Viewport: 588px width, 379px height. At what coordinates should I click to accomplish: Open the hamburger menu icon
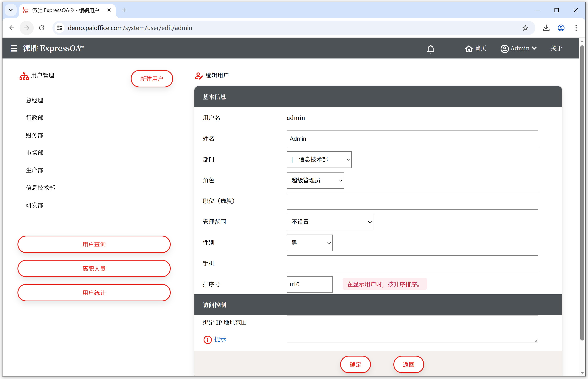14,48
